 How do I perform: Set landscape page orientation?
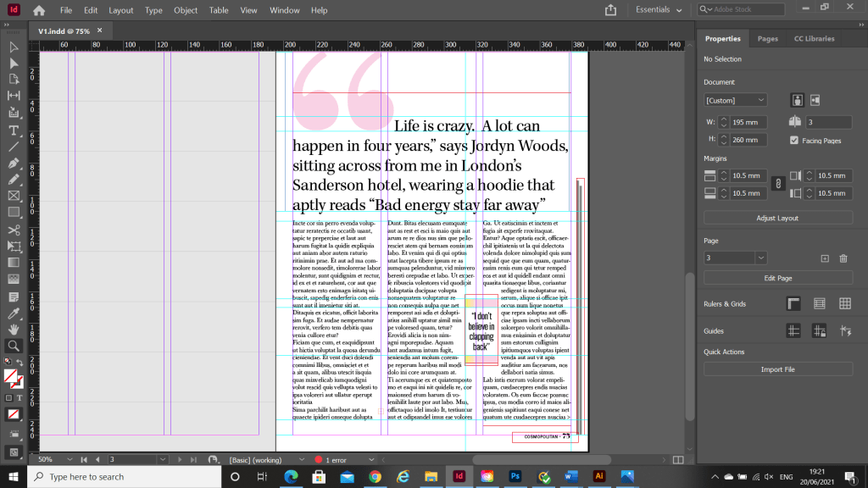(x=815, y=100)
